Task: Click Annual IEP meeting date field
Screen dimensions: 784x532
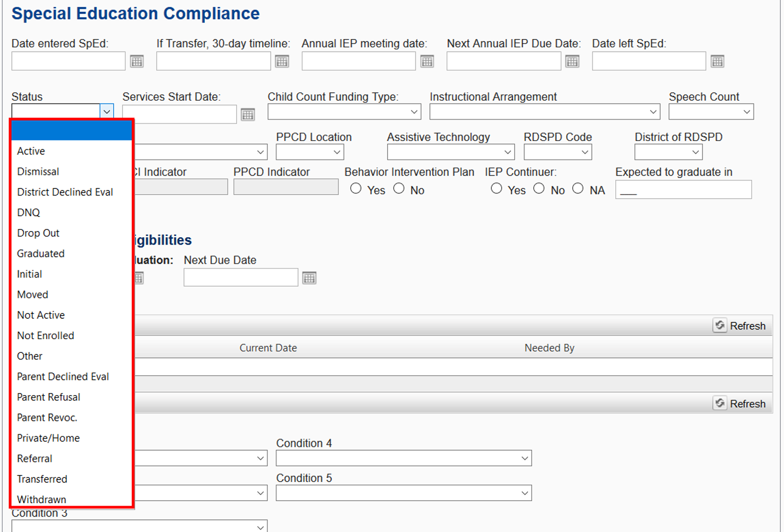Action: (x=359, y=61)
